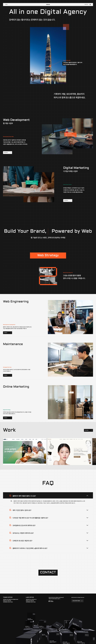Open the Web Development detail arrow button
Viewport: 96px width, 644px height.
[8, 153]
